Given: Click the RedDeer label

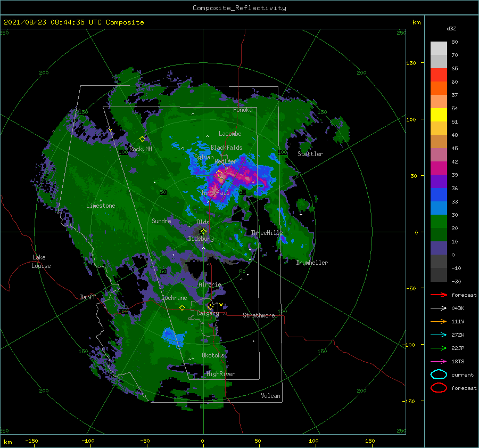Looking at the screenshot, I should [x=226, y=161].
